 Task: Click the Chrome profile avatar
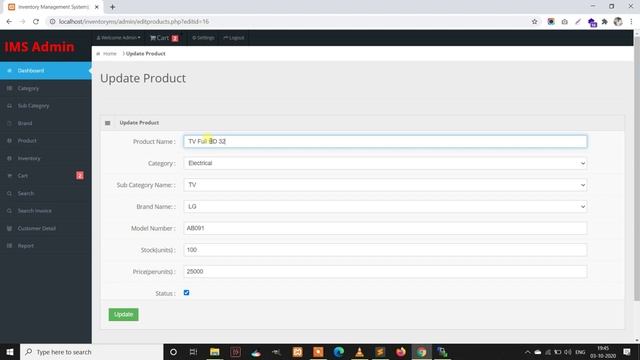[x=618, y=22]
